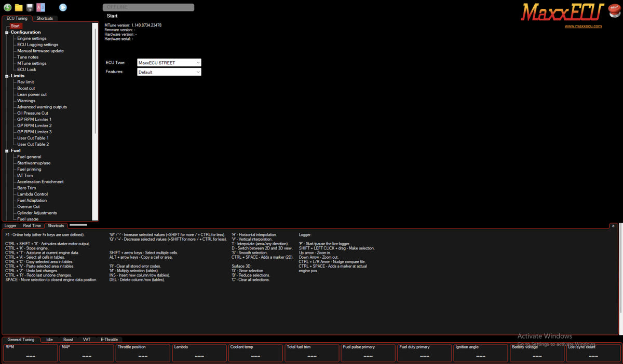Select Lambda Control in the tree
The width and height of the screenshot is (623, 364).
[x=32, y=194]
